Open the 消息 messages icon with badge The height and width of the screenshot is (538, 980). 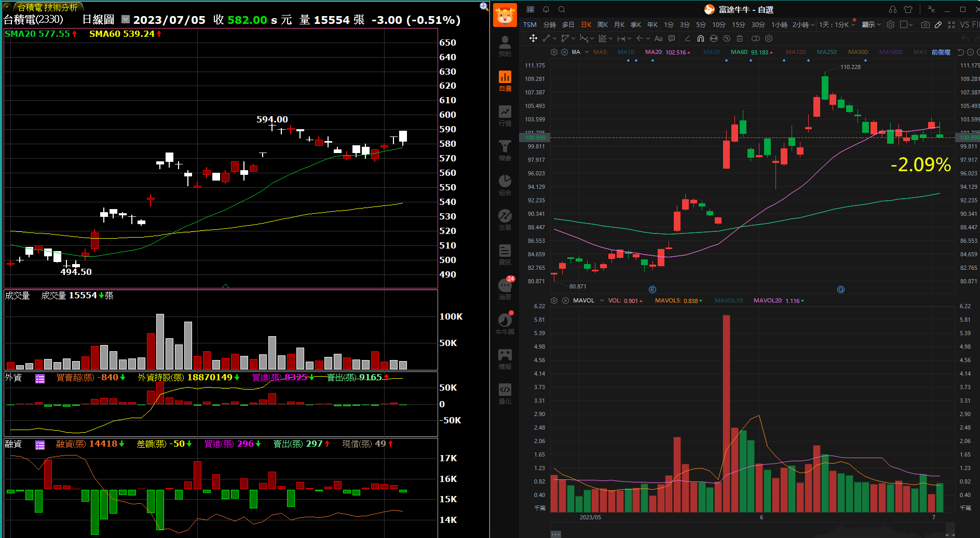click(x=505, y=289)
